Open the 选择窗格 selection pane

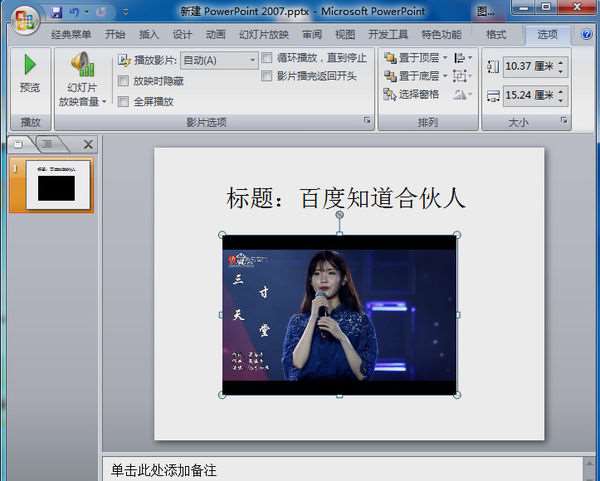[412, 94]
